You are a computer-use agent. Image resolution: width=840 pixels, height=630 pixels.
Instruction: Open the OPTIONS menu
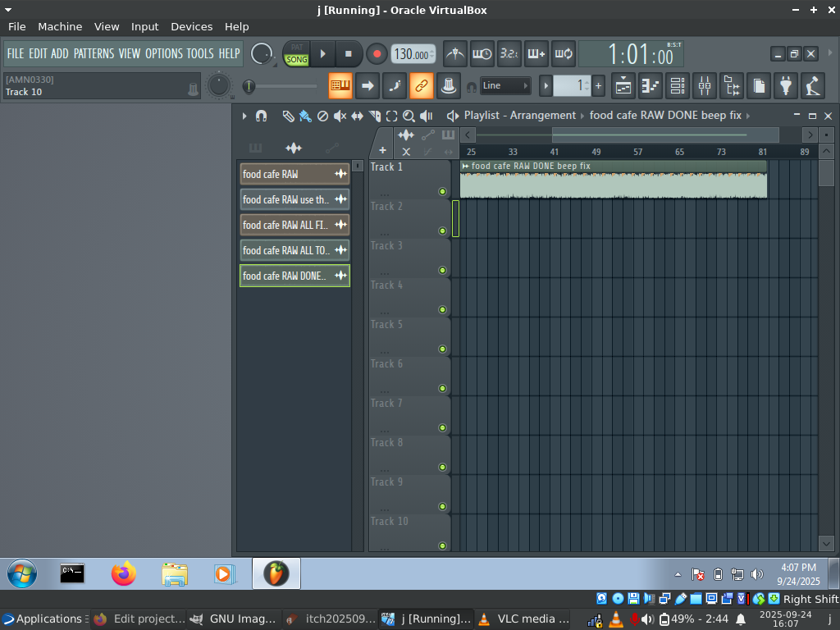click(163, 53)
